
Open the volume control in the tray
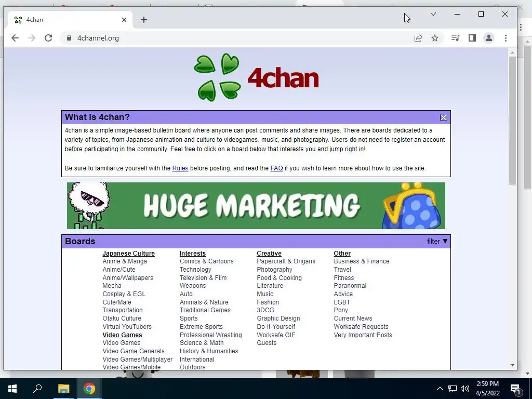tap(465, 389)
